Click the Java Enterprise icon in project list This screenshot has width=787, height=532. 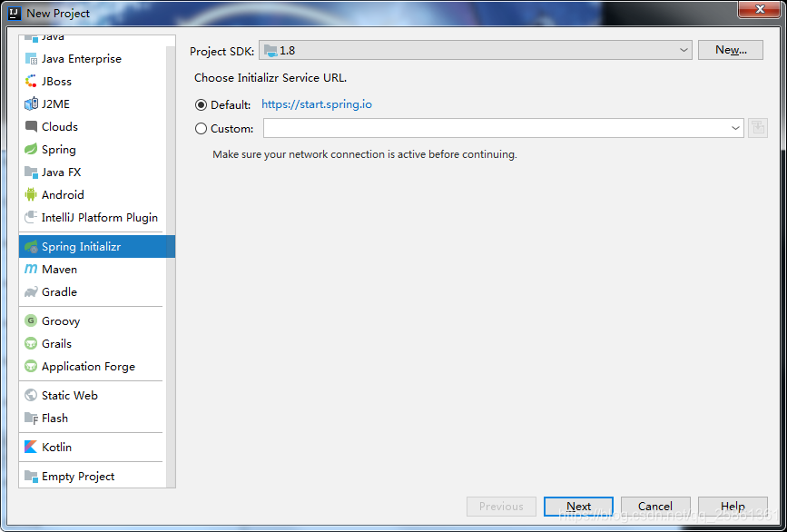(x=31, y=59)
